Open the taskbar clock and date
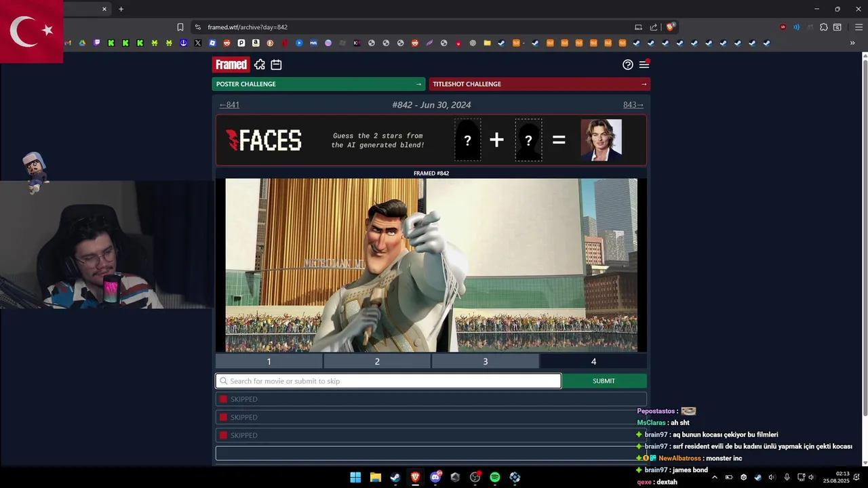The height and width of the screenshot is (488, 868). coord(836,477)
